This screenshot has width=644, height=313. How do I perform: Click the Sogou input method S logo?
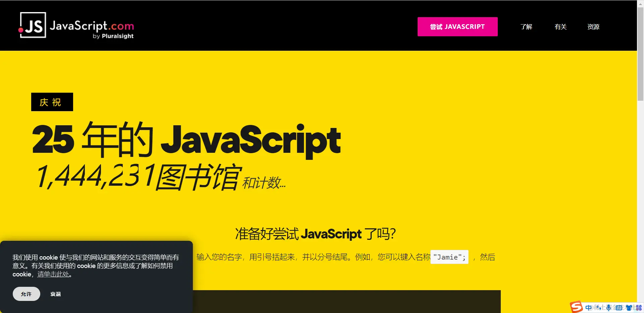[x=577, y=307]
